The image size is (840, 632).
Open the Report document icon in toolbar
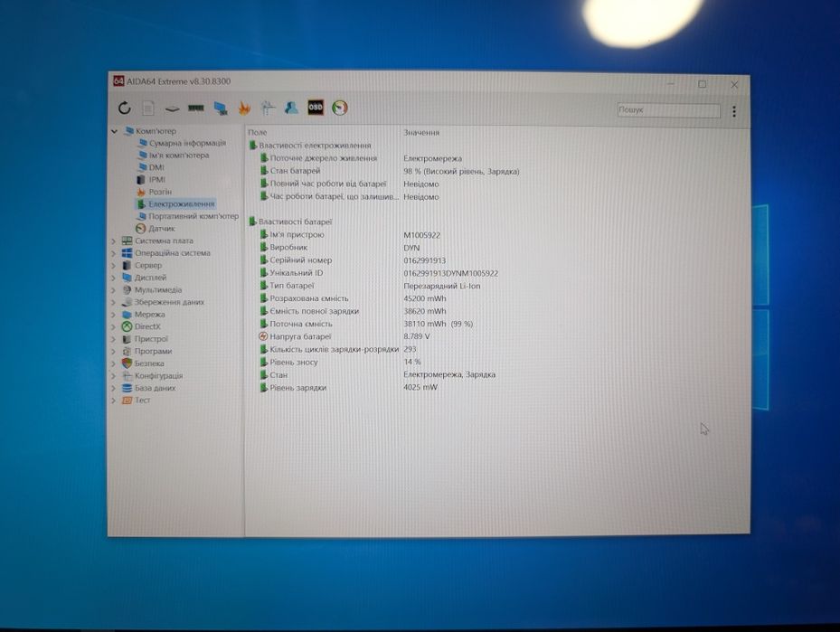click(148, 108)
